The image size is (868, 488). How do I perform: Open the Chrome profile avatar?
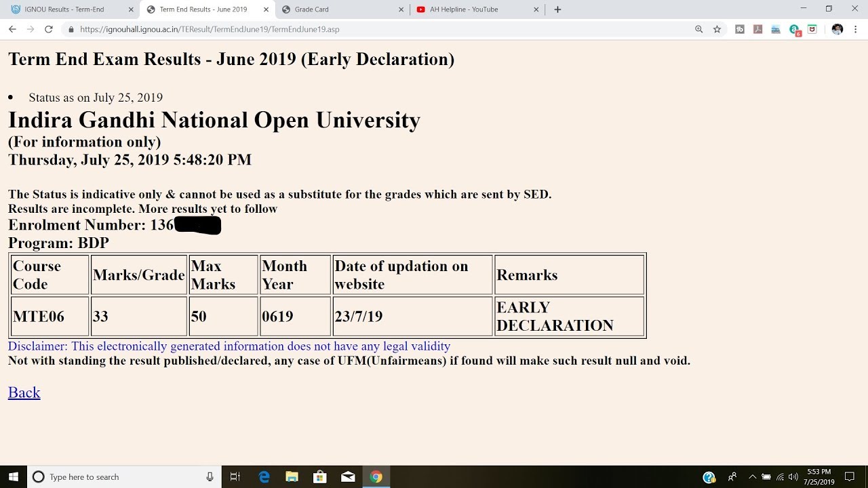click(x=837, y=29)
